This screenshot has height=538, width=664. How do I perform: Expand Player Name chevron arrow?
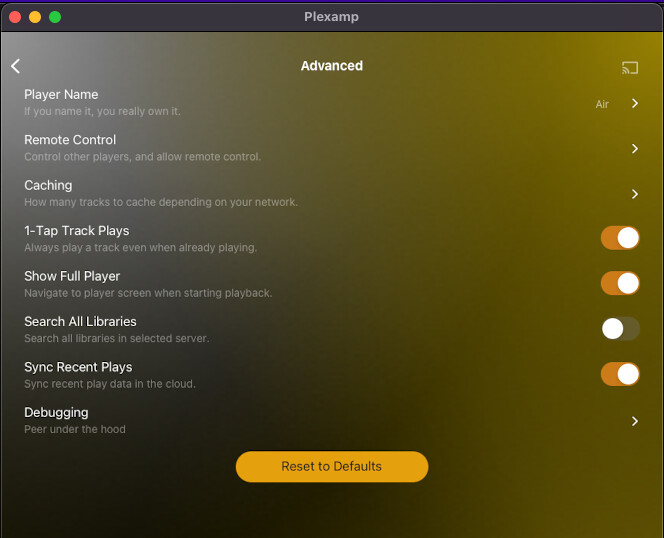point(634,103)
